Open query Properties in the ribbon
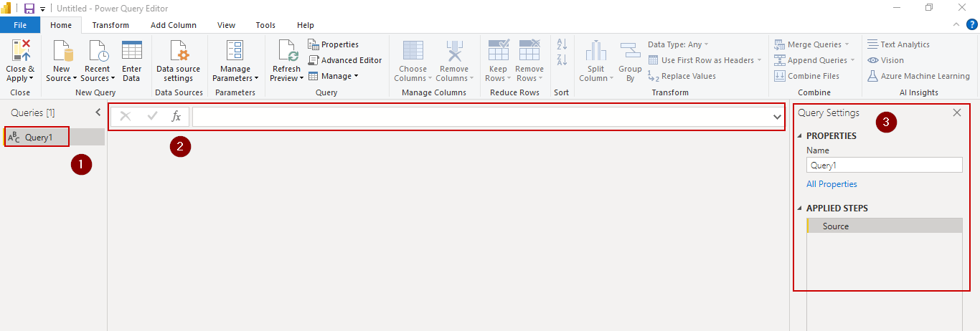 (x=334, y=44)
